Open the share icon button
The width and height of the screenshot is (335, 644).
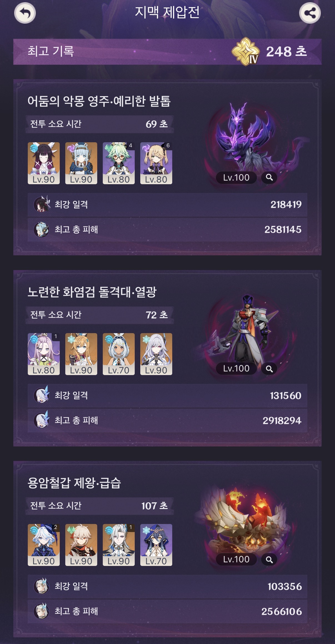(310, 13)
